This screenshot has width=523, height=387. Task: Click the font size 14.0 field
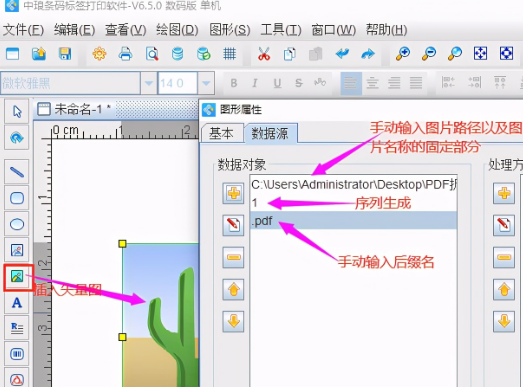[x=177, y=83]
